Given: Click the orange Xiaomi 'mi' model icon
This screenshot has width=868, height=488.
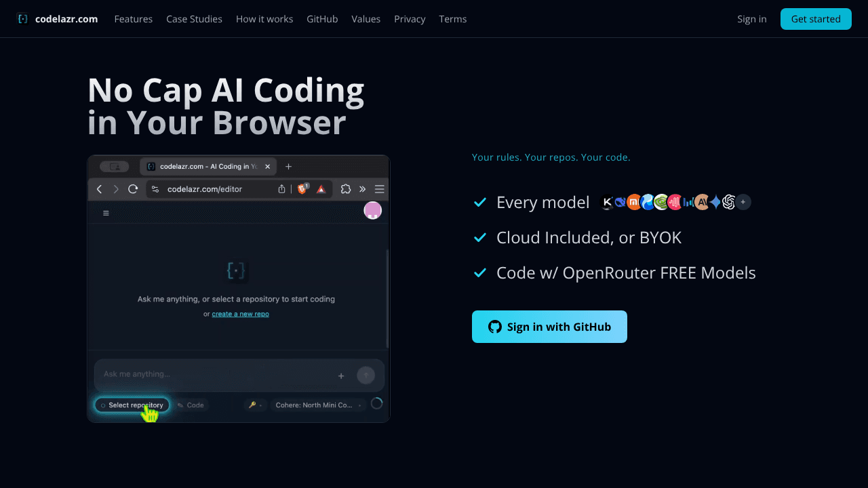Looking at the screenshot, I should coord(634,202).
